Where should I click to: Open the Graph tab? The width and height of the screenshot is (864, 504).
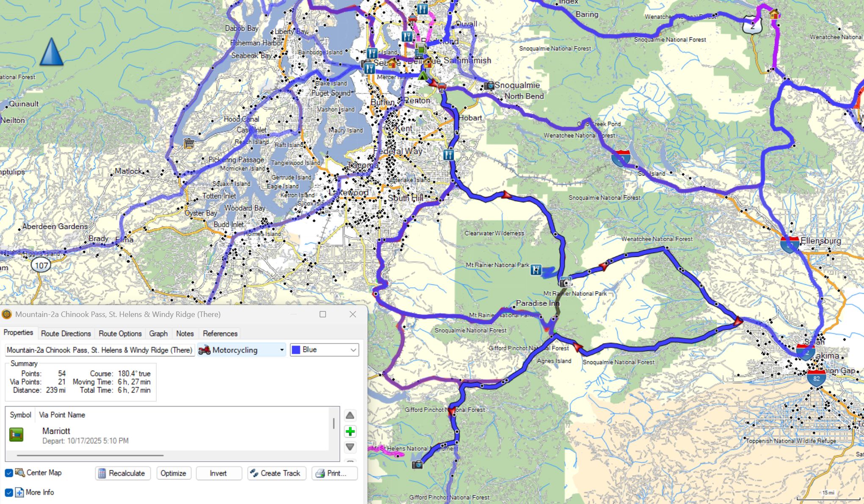(158, 333)
